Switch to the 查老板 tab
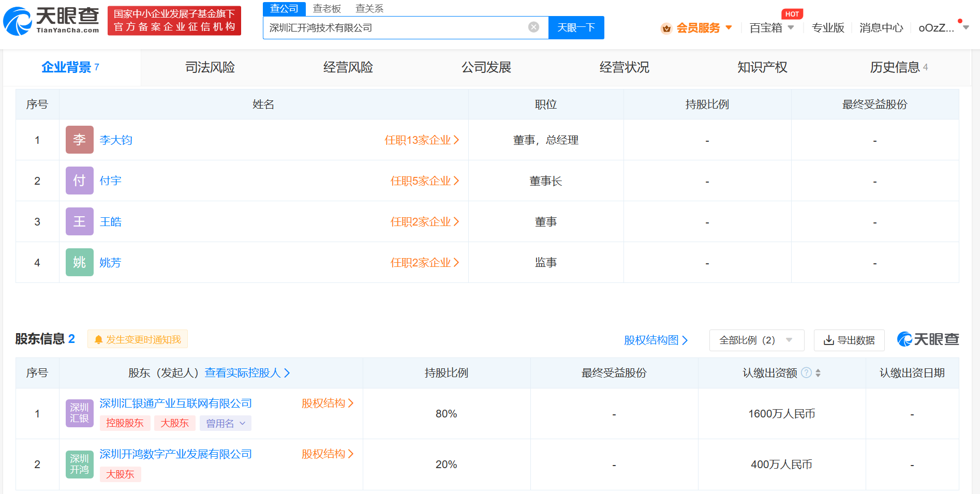Viewport: 980px width, 494px height. (x=326, y=8)
